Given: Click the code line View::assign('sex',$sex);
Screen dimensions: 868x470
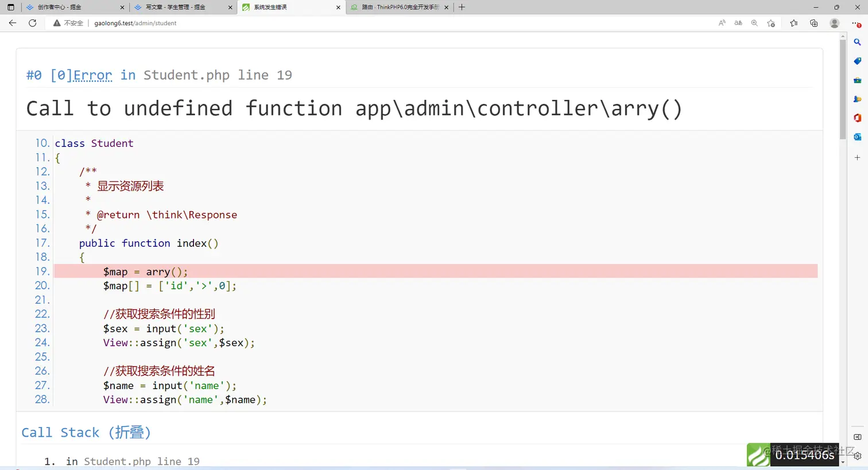Looking at the screenshot, I should click(x=179, y=343).
